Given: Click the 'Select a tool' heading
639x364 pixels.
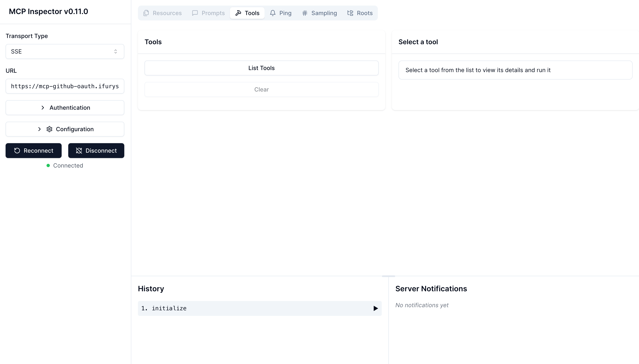Looking at the screenshot, I should (418, 42).
